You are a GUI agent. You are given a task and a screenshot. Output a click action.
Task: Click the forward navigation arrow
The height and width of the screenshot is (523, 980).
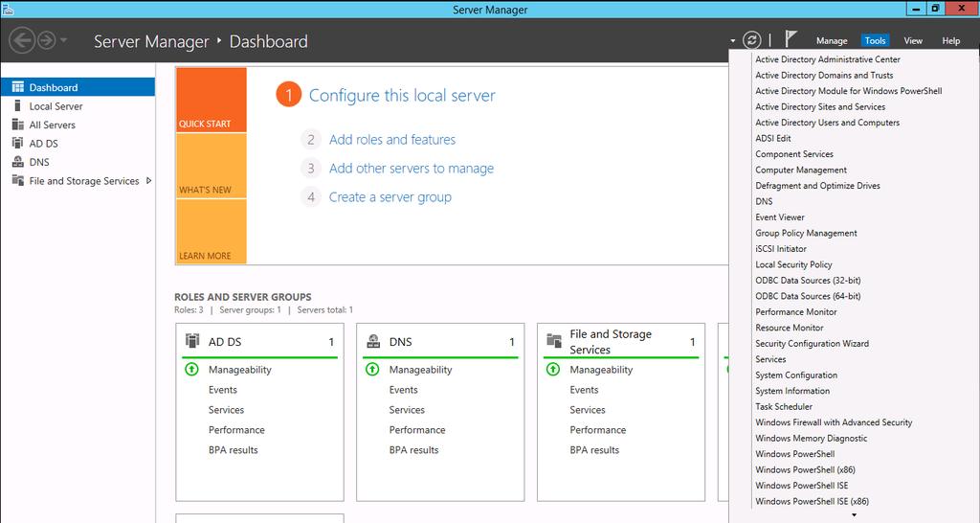tap(47, 40)
